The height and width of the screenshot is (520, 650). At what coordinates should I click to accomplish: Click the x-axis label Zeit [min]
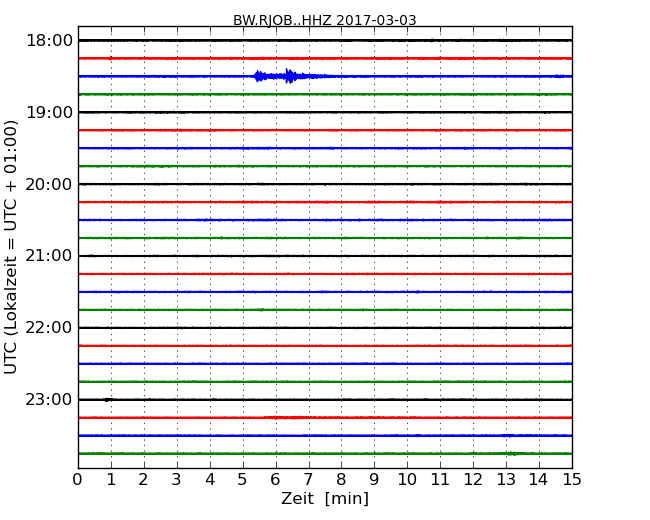coord(325,498)
